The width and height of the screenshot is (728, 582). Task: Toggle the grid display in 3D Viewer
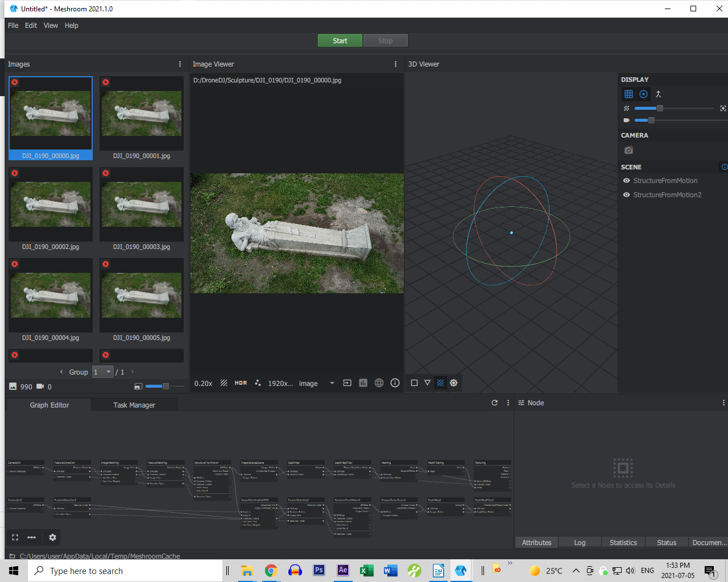point(628,94)
